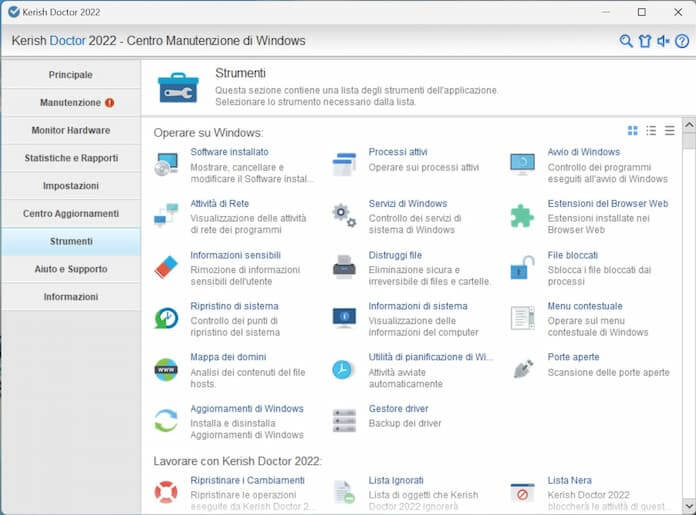Click the Lista Nera blocked window icon
The image size is (696, 515).
[522, 492]
